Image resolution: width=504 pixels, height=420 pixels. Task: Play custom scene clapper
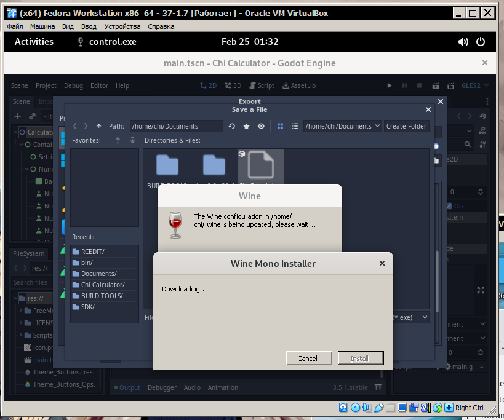point(450,85)
